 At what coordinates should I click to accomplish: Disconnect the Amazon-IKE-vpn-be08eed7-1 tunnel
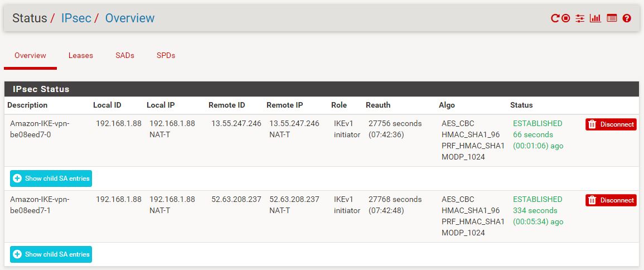pyautogui.click(x=611, y=200)
